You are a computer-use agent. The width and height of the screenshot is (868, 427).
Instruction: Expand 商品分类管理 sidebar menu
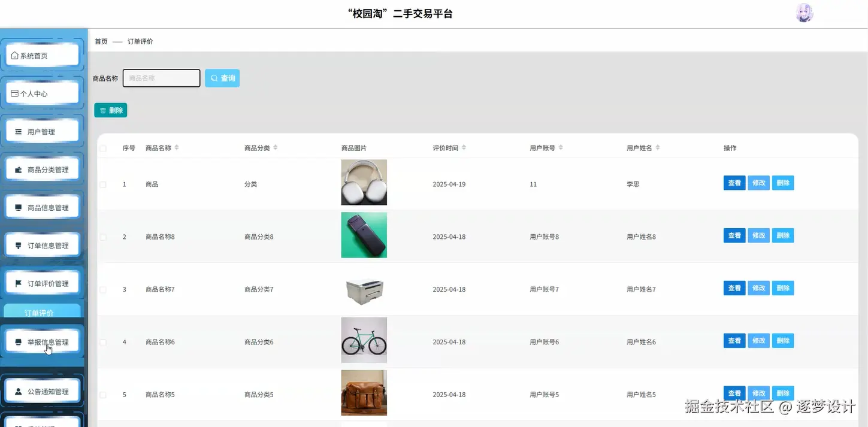[x=42, y=170]
